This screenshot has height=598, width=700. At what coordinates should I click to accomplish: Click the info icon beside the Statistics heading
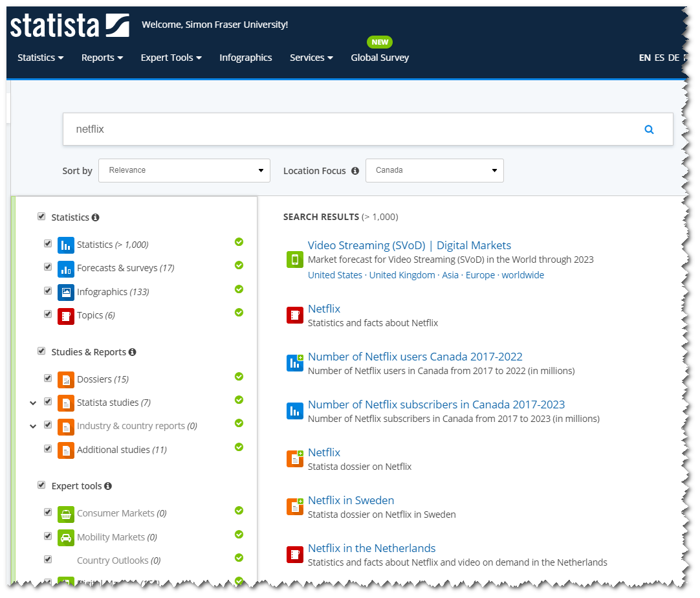click(95, 217)
